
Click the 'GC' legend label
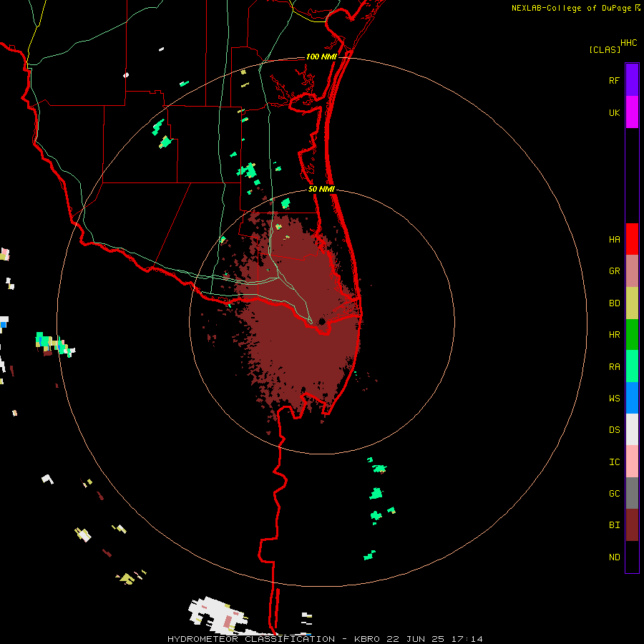click(615, 494)
